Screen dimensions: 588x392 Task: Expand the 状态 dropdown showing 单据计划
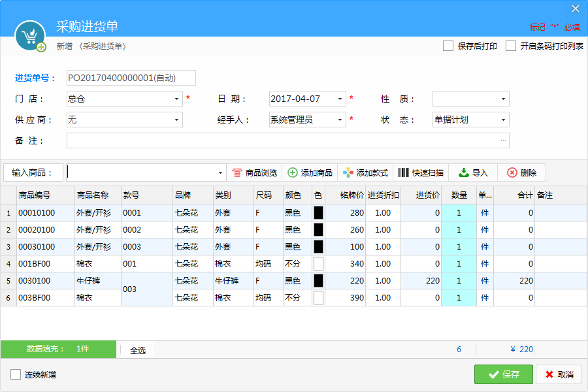(503, 120)
